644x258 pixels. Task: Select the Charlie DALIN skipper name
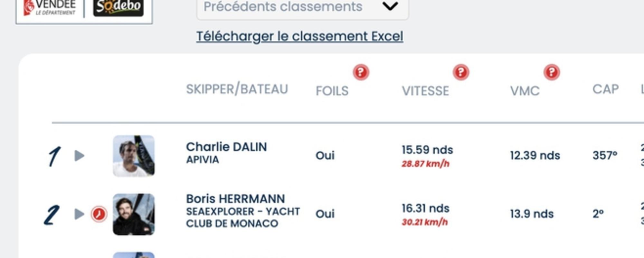[226, 147]
